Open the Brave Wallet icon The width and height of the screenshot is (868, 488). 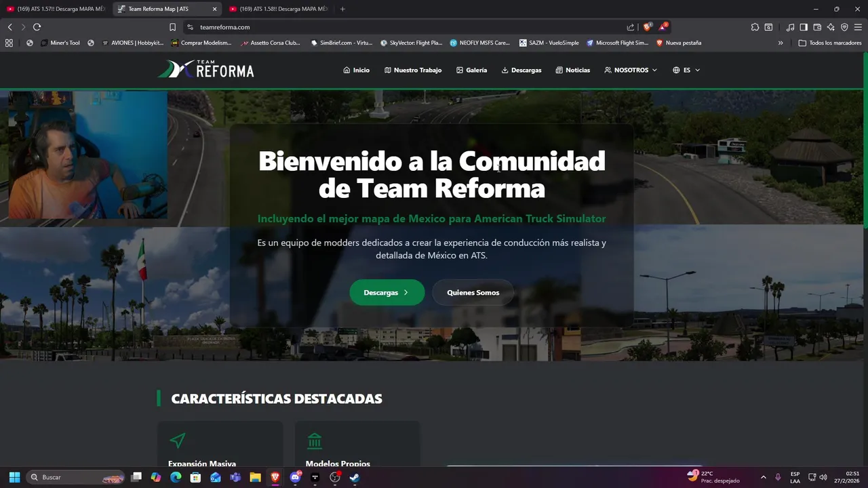click(x=817, y=27)
